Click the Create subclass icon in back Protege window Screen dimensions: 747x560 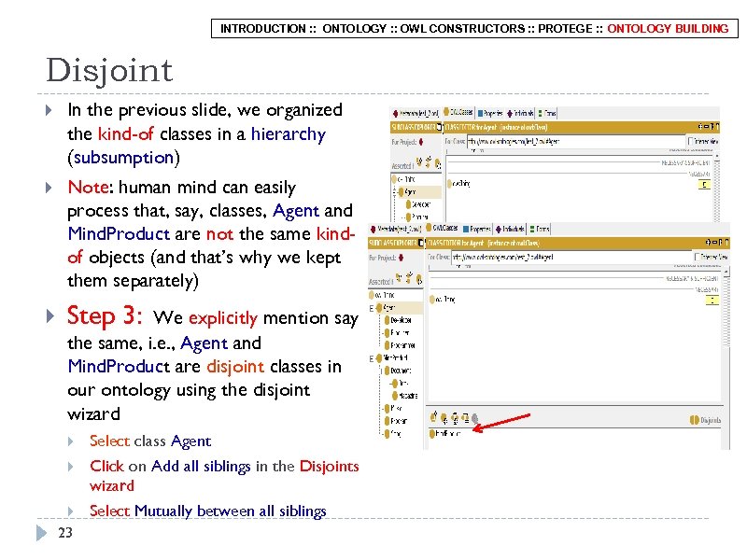pos(418,162)
